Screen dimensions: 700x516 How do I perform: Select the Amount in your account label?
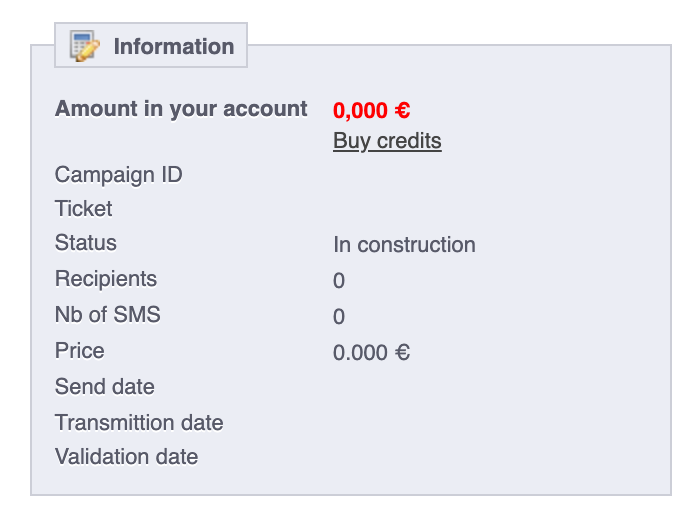(181, 109)
